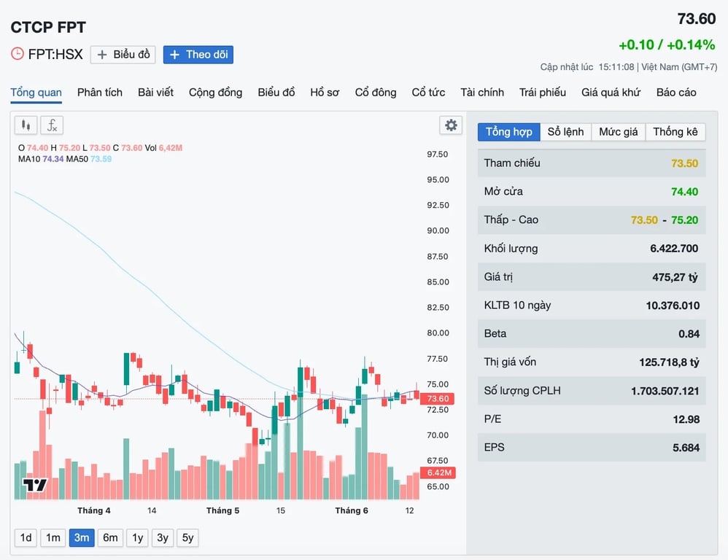The height and width of the screenshot is (560, 728).
Task: Set chart range to 1y
Action: tap(137, 537)
